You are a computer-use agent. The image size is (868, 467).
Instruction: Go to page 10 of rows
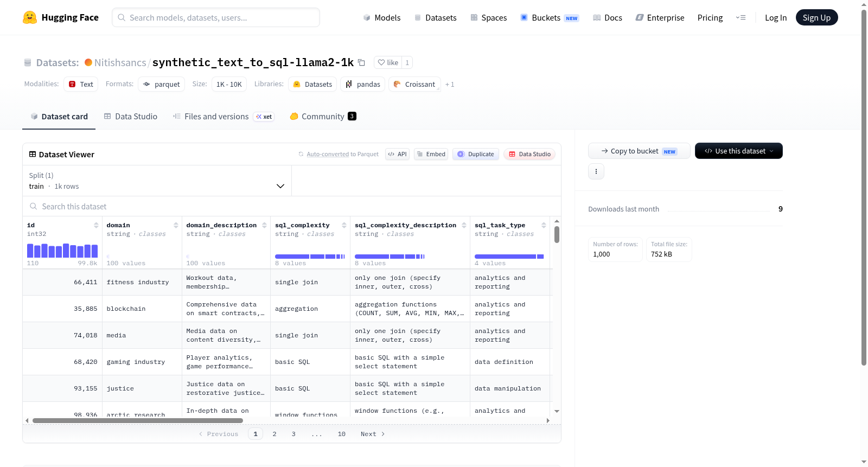(342, 434)
